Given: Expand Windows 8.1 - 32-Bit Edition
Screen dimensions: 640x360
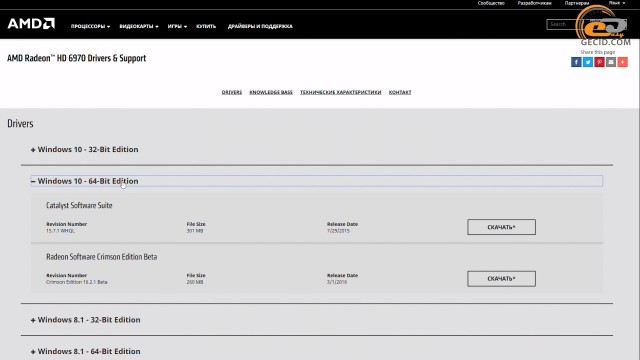Looking at the screenshot, I should click(x=85, y=320).
